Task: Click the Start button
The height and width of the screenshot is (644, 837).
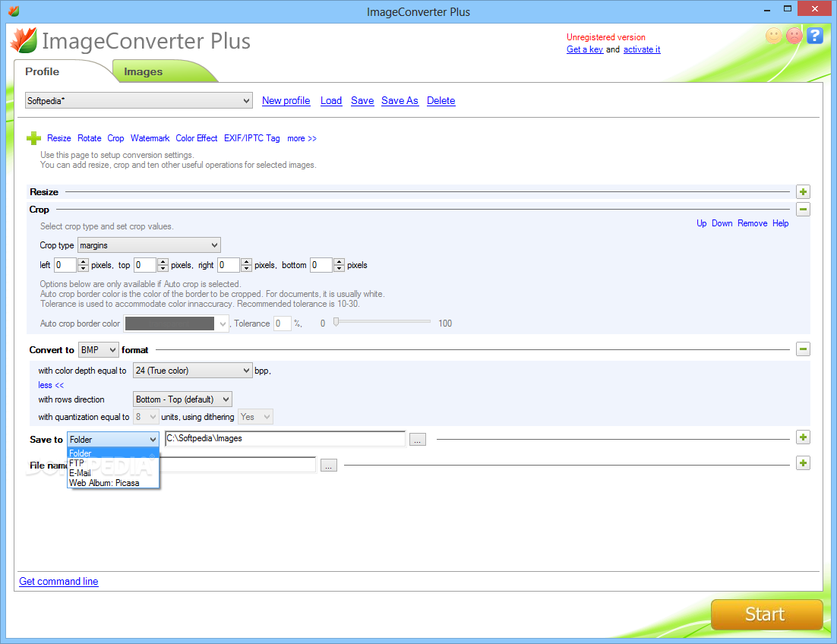Action: pyautogui.click(x=766, y=614)
